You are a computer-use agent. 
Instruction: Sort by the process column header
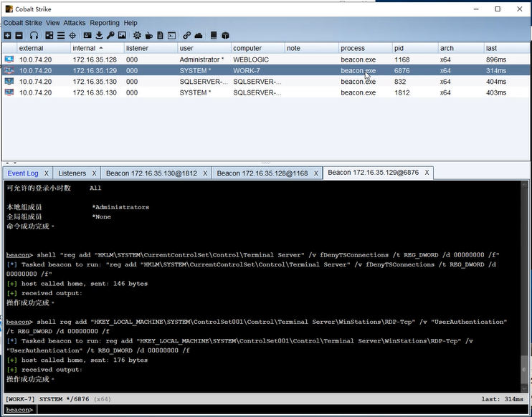(x=366, y=48)
